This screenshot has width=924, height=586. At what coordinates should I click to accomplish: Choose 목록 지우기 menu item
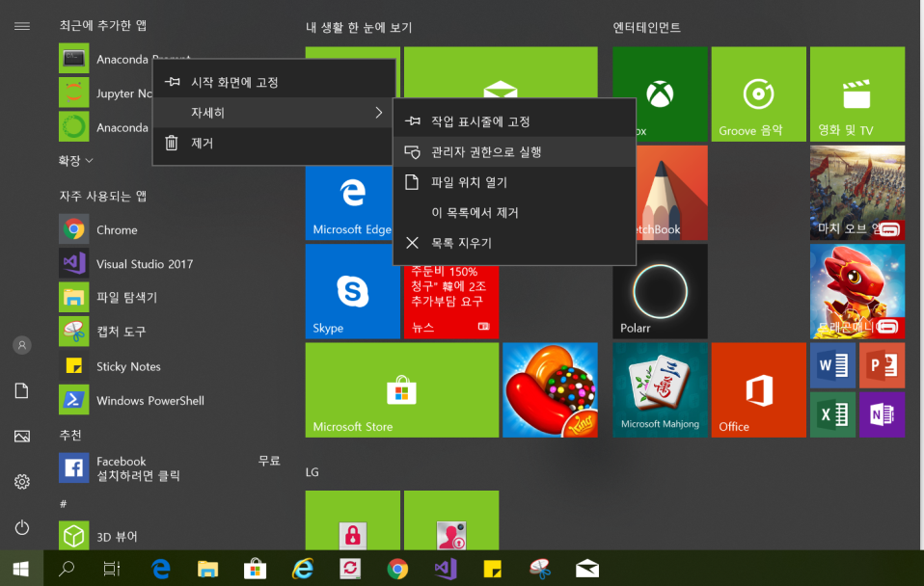[514, 243]
